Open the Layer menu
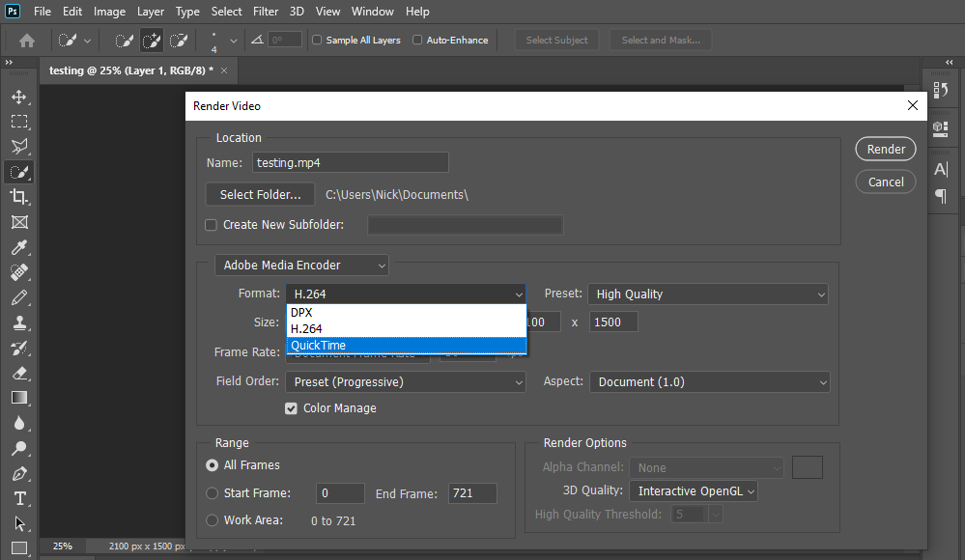The height and width of the screenshot is (560, 965). pos(150,12)
